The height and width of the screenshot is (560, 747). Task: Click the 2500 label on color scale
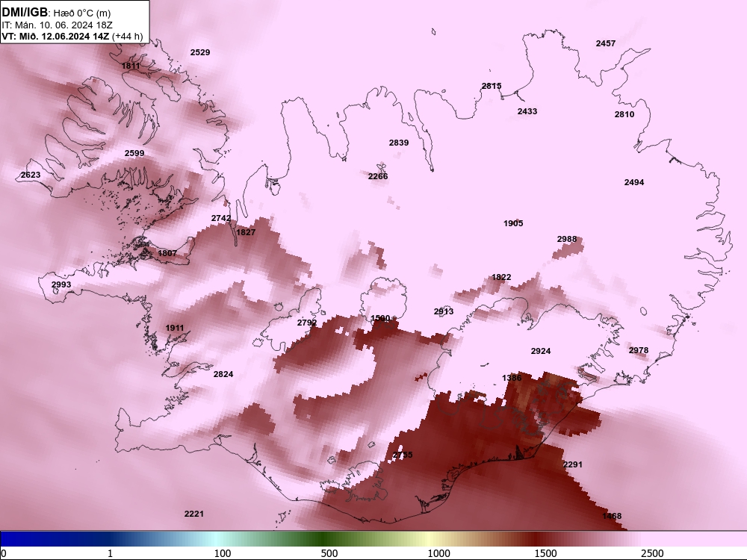point(652,553)
